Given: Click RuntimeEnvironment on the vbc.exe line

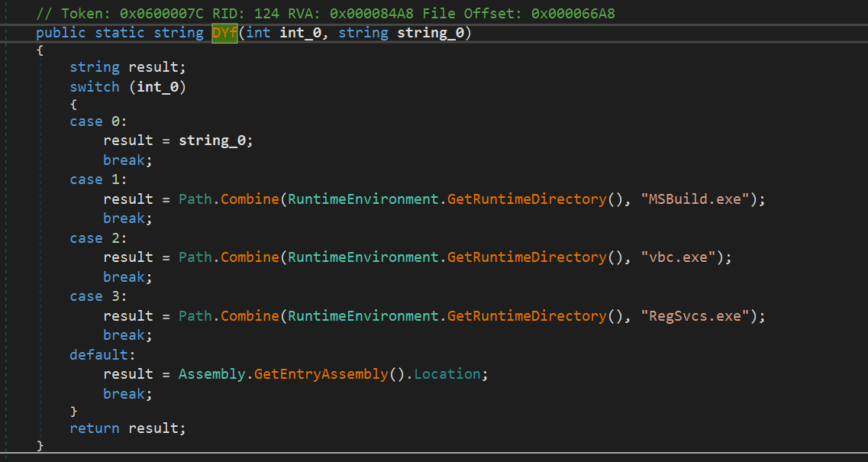Looking at the screenshot, I should pyautogui.click(x=363, y=257).
